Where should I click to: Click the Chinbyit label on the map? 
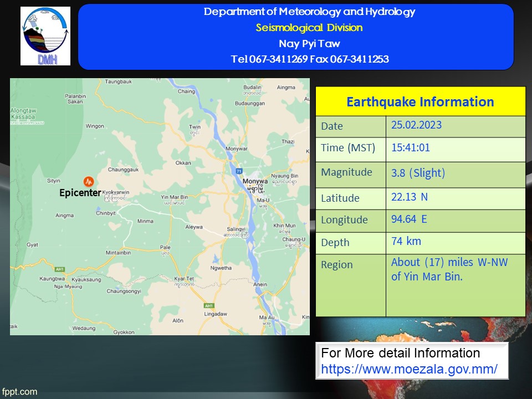click(x=105, y=213)
